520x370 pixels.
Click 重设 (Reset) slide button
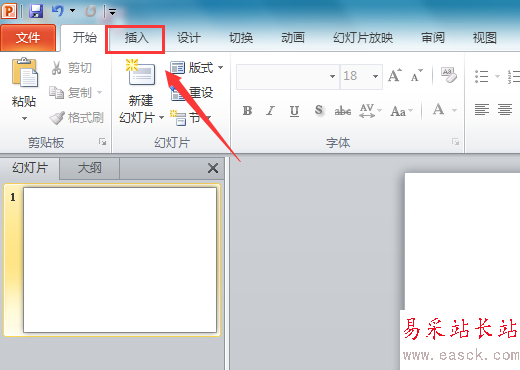pyautogui.click(x=192, y=93)
